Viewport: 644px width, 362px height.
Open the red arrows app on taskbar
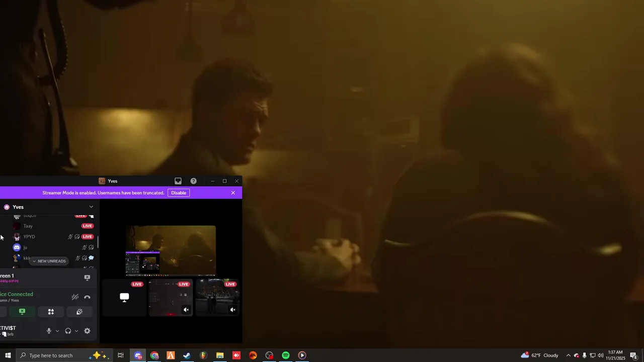click(x=236, y=355)
